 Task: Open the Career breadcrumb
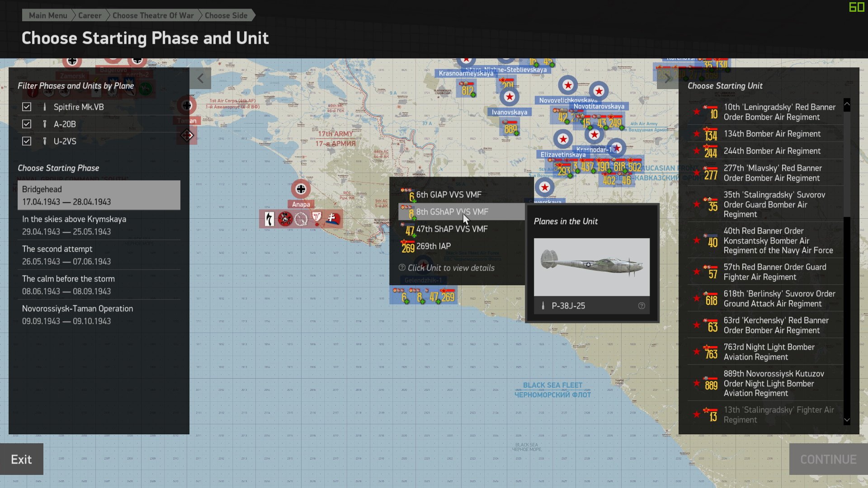pos(90,15)
